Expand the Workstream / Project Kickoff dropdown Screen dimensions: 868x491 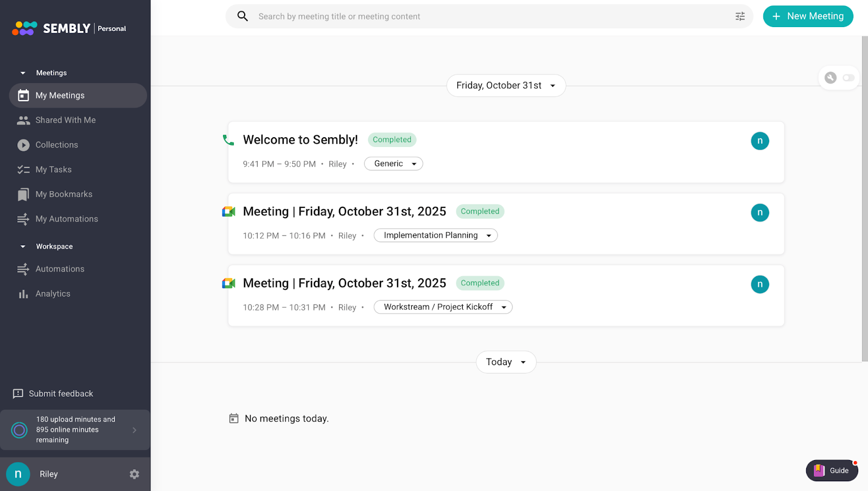(443, 307)
